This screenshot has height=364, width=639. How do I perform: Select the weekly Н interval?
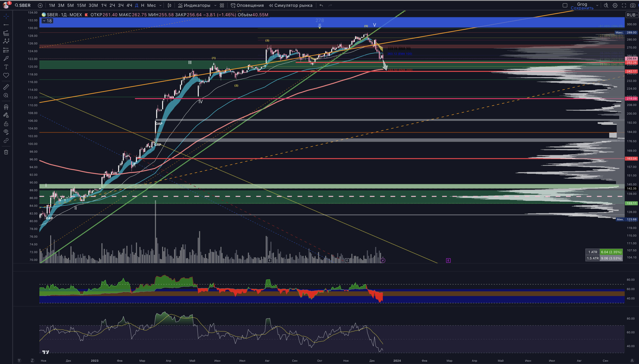[143, 5]
